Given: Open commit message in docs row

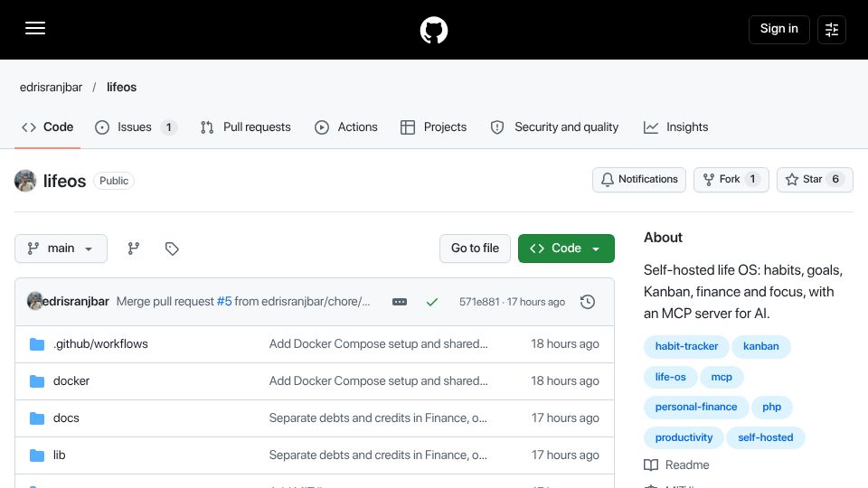Looking at the screenshot, I should (x=378, y=418).
